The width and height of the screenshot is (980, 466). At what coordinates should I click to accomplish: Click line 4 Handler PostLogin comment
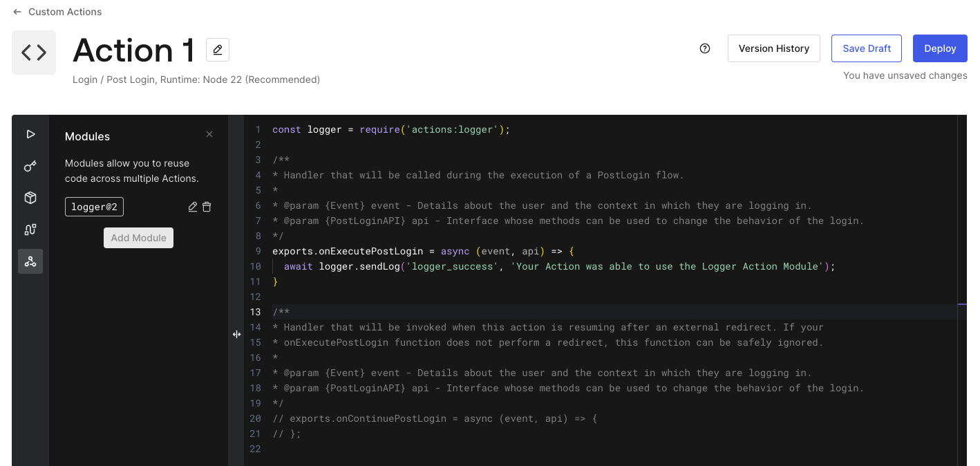478,175
